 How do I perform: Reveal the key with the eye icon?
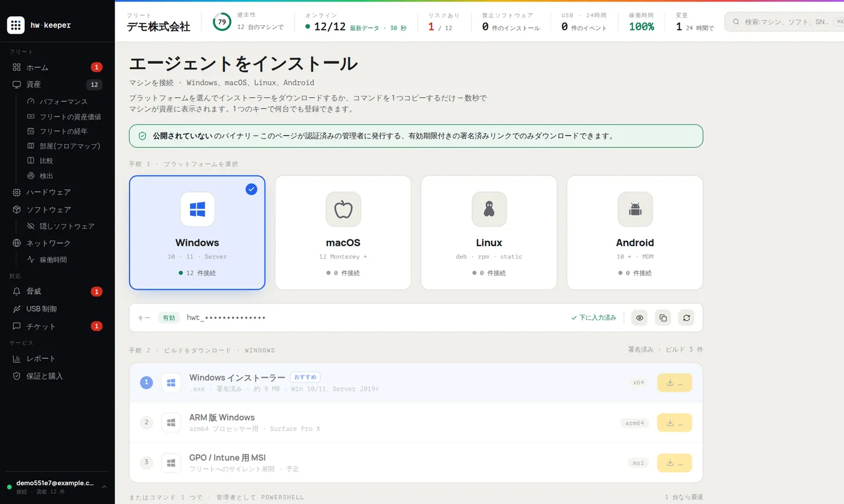(x=639, y=318)
